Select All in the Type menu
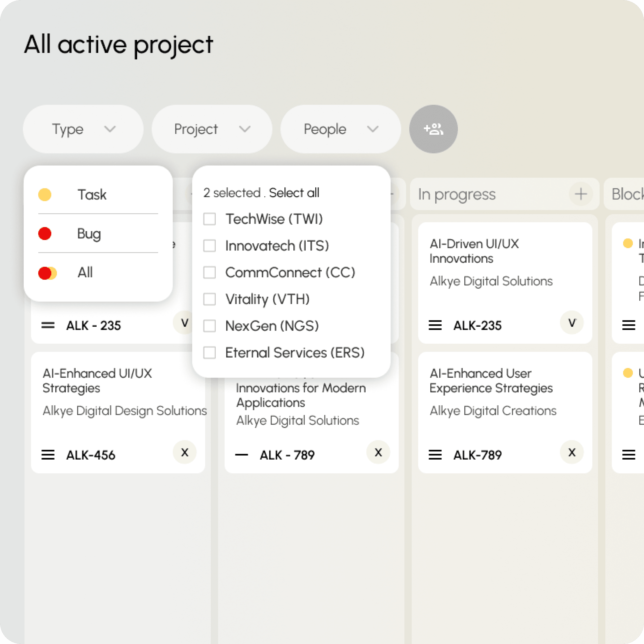Screen dimensions: 644x644 (98, 273)
